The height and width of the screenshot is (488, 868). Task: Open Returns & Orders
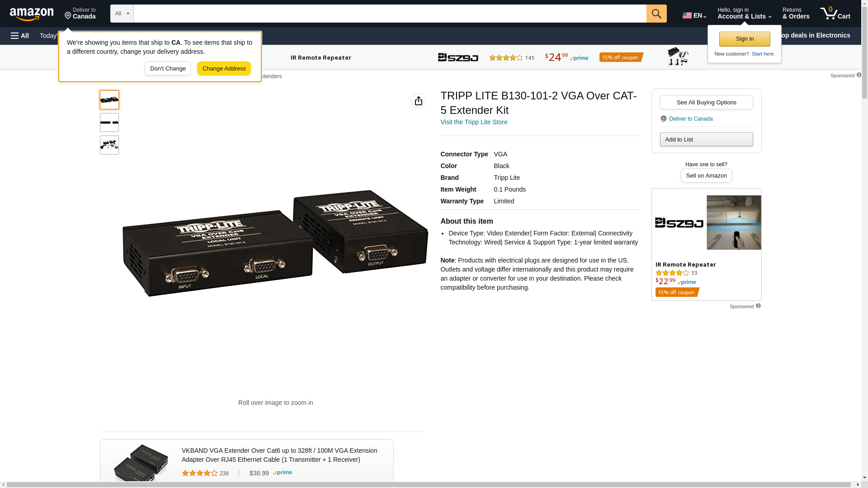point(796,14)
